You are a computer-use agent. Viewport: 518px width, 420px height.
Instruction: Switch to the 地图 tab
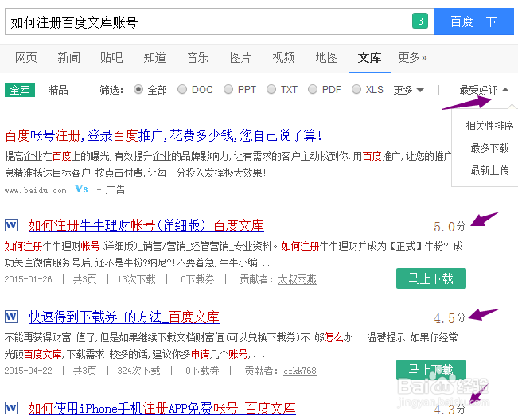[x=327, y=58]
